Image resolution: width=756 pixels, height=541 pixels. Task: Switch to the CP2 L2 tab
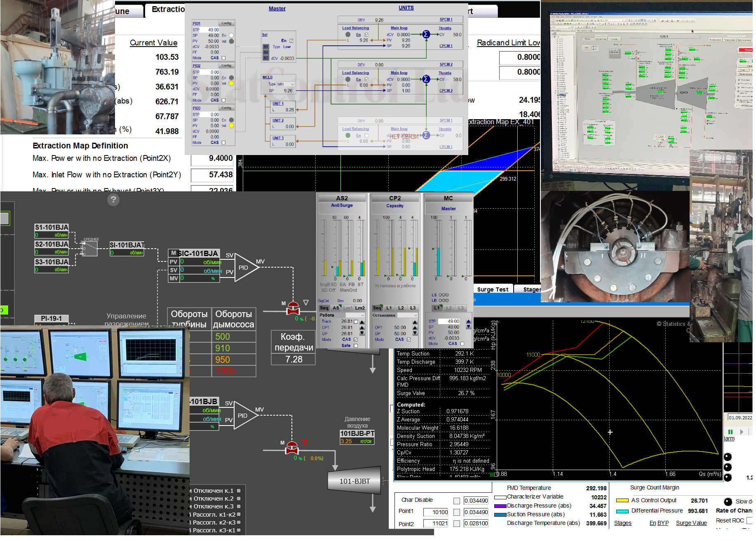pyautogui.click(x=401, y=308)
